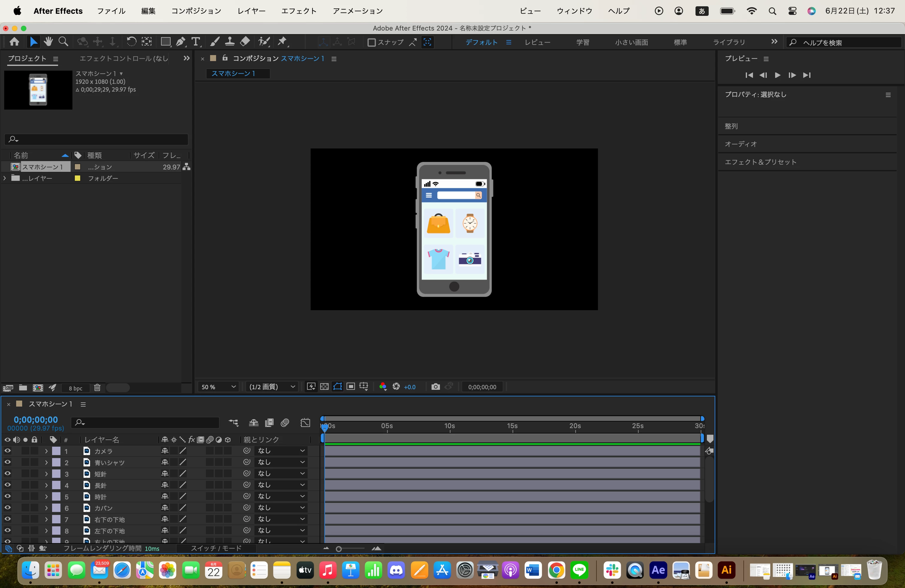
Task: Expand the 青いシャツ layer properties
Action: point(46,463)
